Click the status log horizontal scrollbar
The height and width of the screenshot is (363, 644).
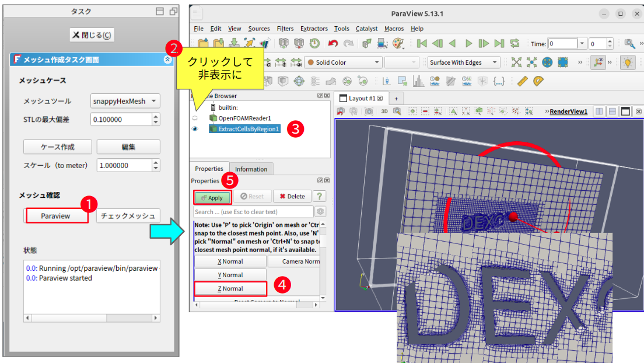[92, 318]
